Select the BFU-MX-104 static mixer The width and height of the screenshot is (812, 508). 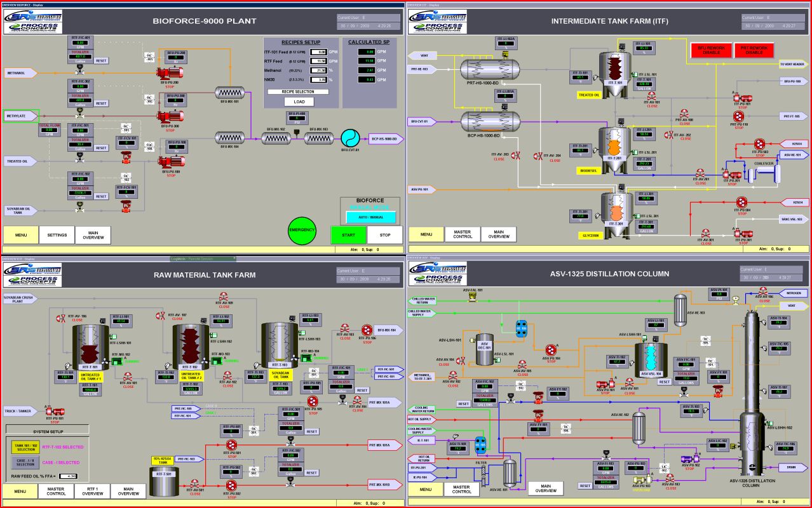pos(229,137)
